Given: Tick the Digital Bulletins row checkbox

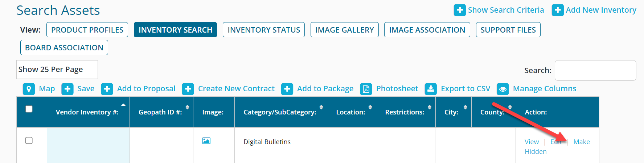Looking at the screenshot, I should tap(29, 141).
